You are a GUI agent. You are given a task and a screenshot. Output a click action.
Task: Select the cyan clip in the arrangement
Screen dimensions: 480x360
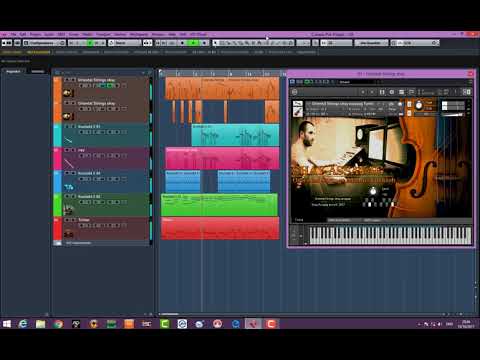click(x=235, y=135)
